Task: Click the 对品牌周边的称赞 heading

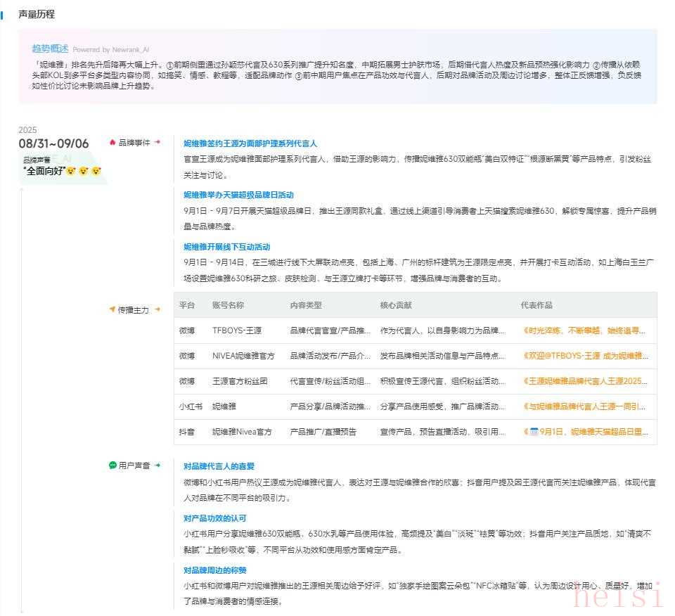Action: point(214,570)
